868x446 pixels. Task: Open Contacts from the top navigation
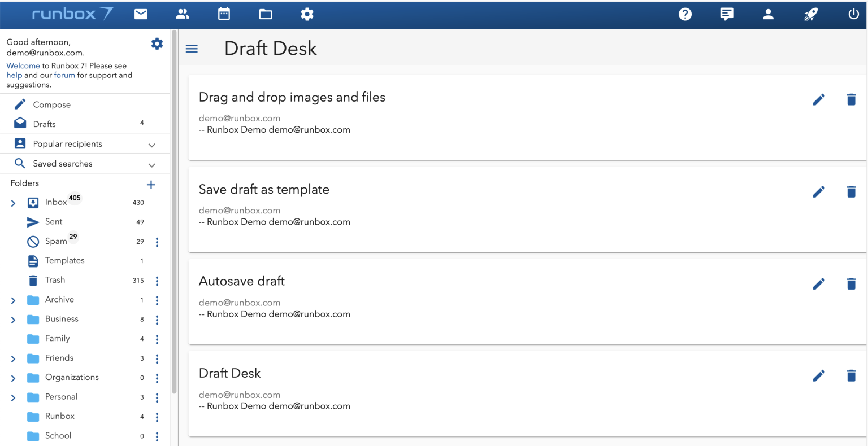[183, 14]
